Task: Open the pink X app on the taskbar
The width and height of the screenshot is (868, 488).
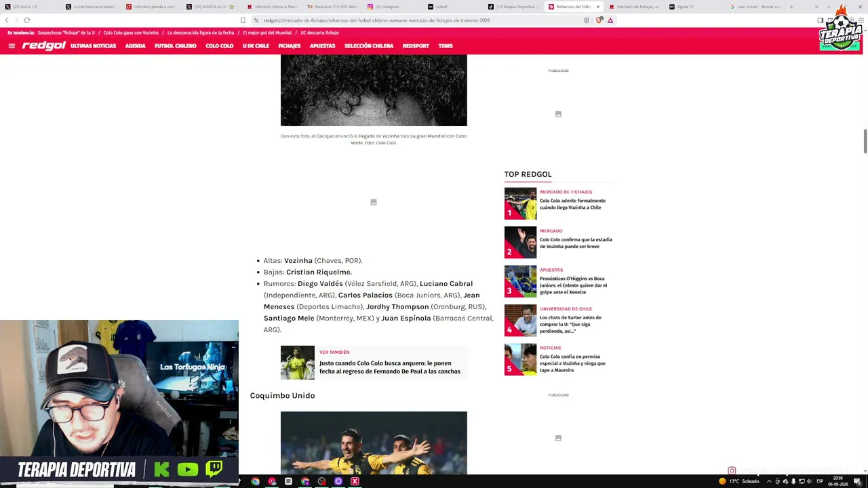Action: click(x=355, y=481)
